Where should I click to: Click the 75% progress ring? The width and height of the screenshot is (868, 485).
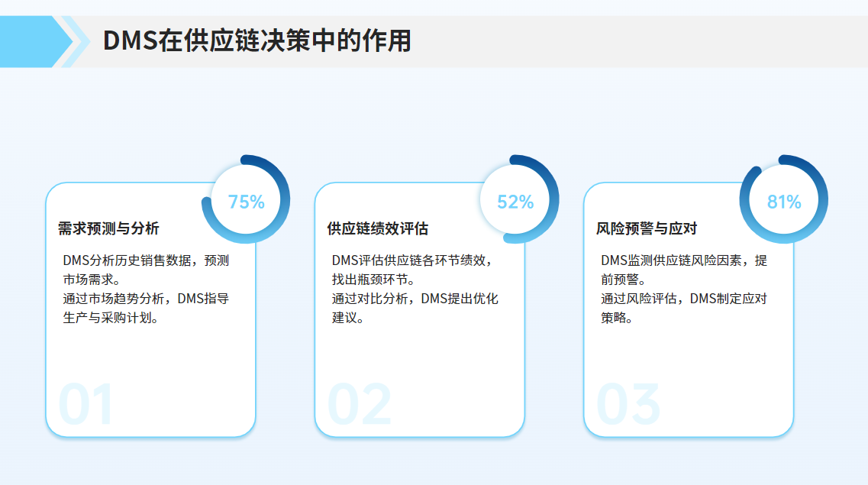pyautogui.click(x=246, y=199)
